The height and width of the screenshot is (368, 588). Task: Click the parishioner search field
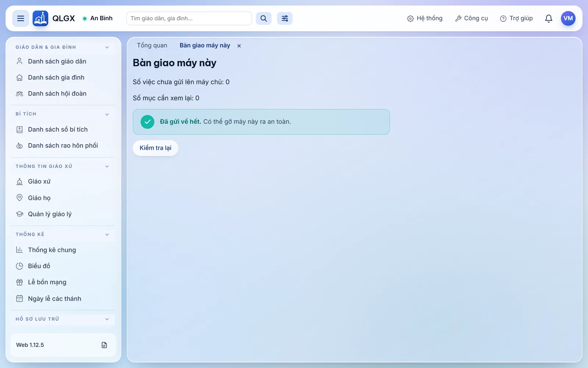coord(189,18)
